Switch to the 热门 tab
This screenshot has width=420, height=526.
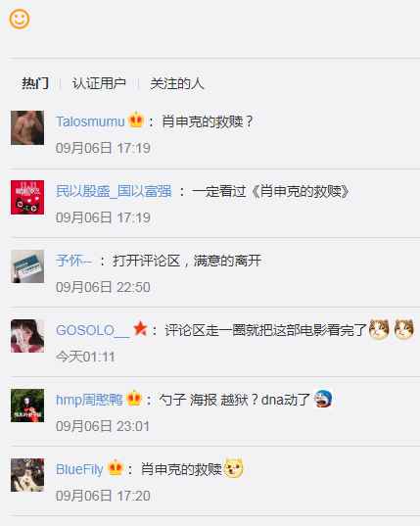(x=35, y=83)
